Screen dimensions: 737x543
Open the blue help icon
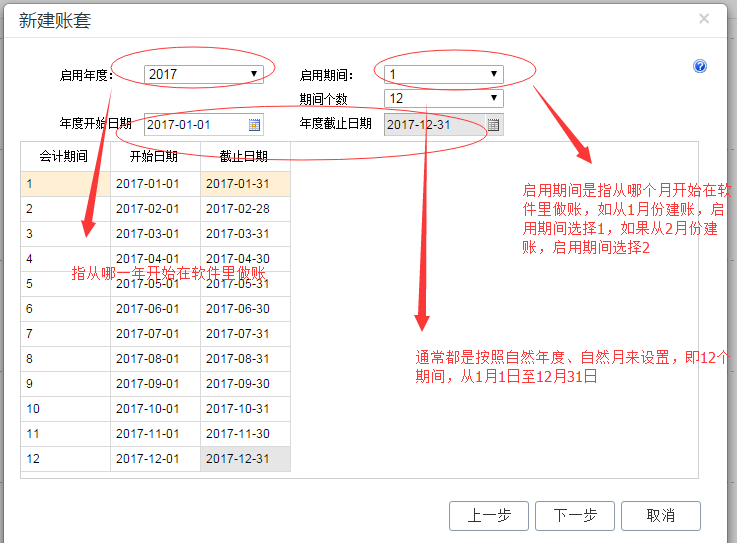[699, 66]
